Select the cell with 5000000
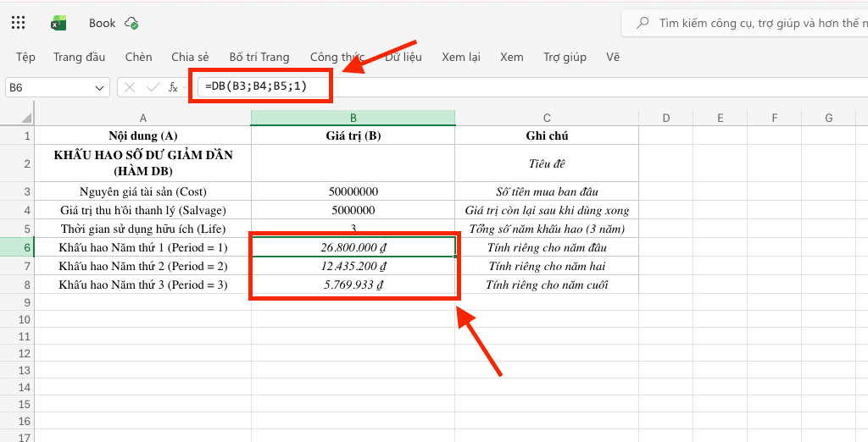Viewport: 868px width, 442px height. pos(353,210)
